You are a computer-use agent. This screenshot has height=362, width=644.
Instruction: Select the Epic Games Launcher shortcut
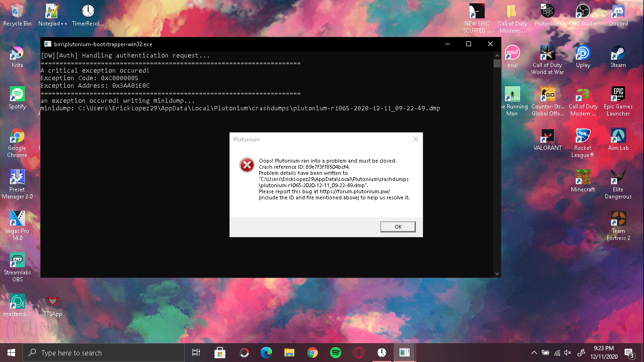coord(619,102)
